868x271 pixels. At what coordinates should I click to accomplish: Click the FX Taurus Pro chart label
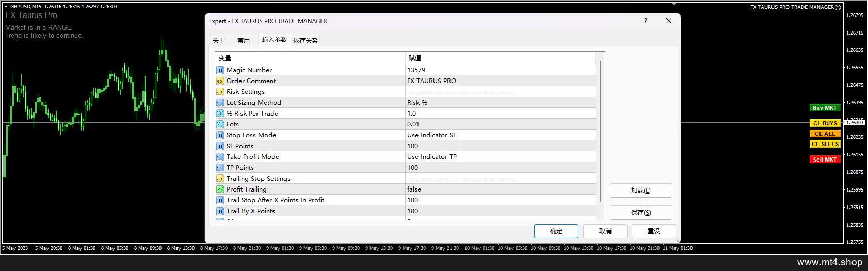tap(31, 15)
